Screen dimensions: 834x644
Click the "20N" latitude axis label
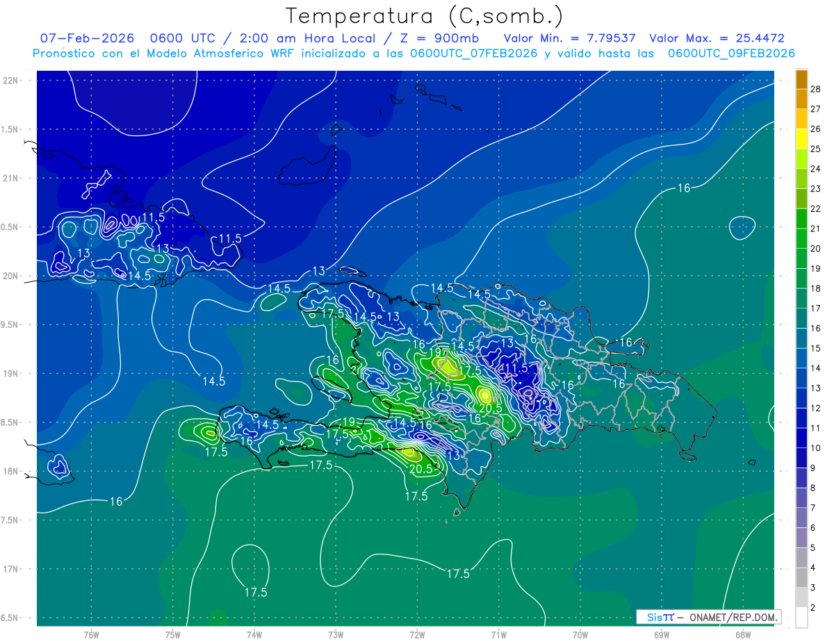coord(10,276)
